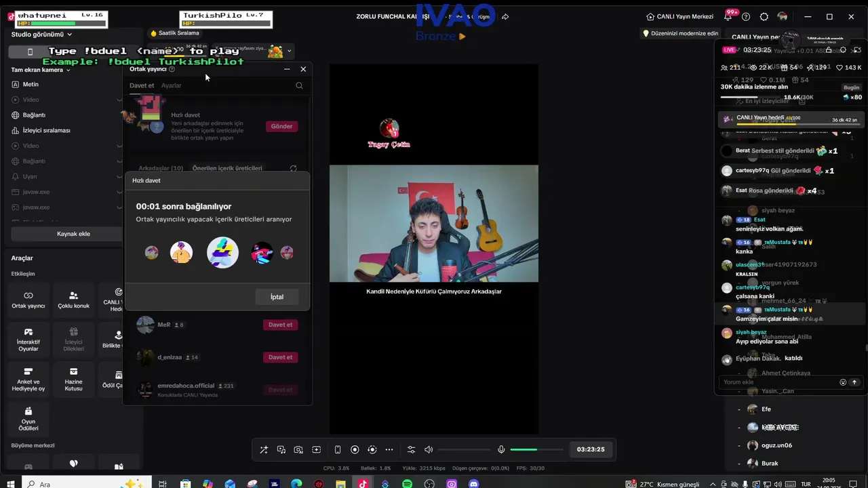Open the Ortak yayıncı tool
The image size is (868, 488).
pyautogui.click(x=28, y=300)
